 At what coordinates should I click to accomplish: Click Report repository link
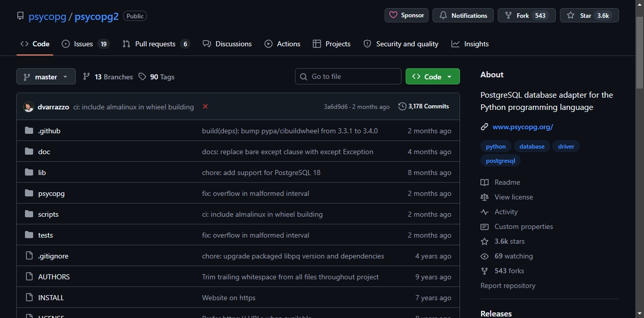[508, 285]
